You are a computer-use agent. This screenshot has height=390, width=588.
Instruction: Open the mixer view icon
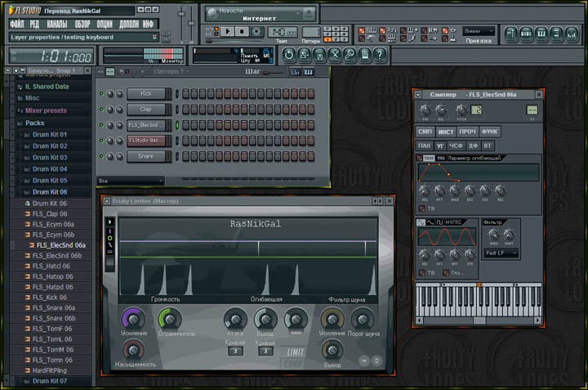click(572, 34)
